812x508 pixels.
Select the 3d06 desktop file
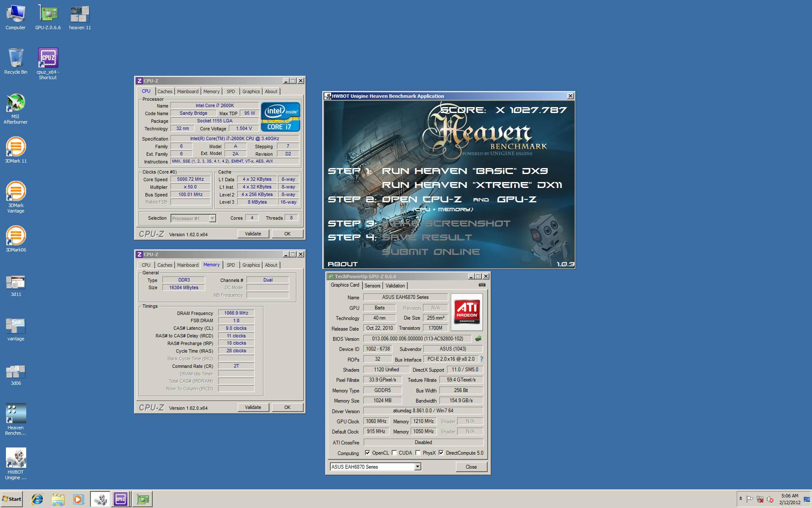pyautogui.click(x=16, y=374)
